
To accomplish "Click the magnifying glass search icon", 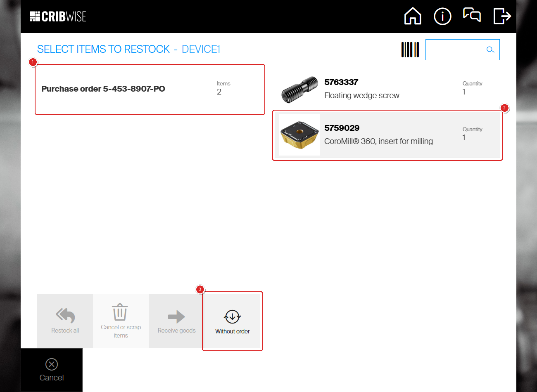I will 490,50.
